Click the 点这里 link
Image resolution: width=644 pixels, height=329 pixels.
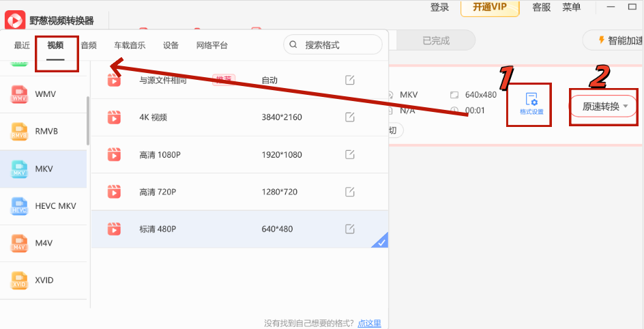pyautogui.click(x=369, y=324)
